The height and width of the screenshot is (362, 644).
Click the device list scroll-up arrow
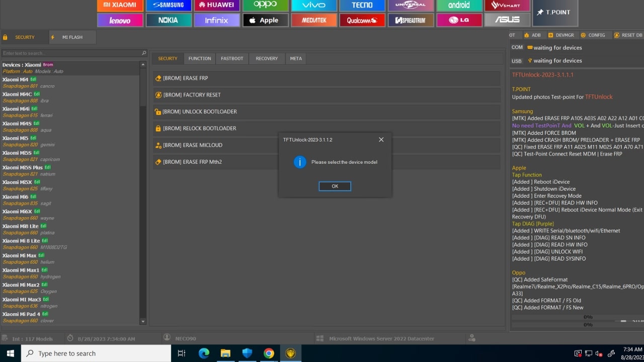(x=143, y=64)
